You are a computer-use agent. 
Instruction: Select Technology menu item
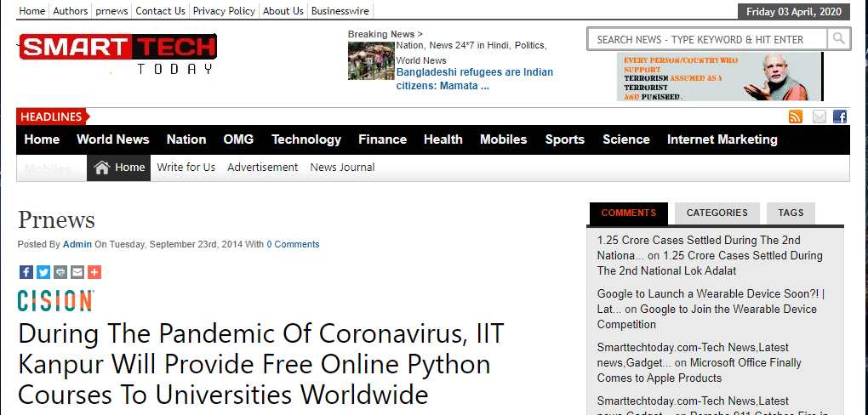coord(306,139)
